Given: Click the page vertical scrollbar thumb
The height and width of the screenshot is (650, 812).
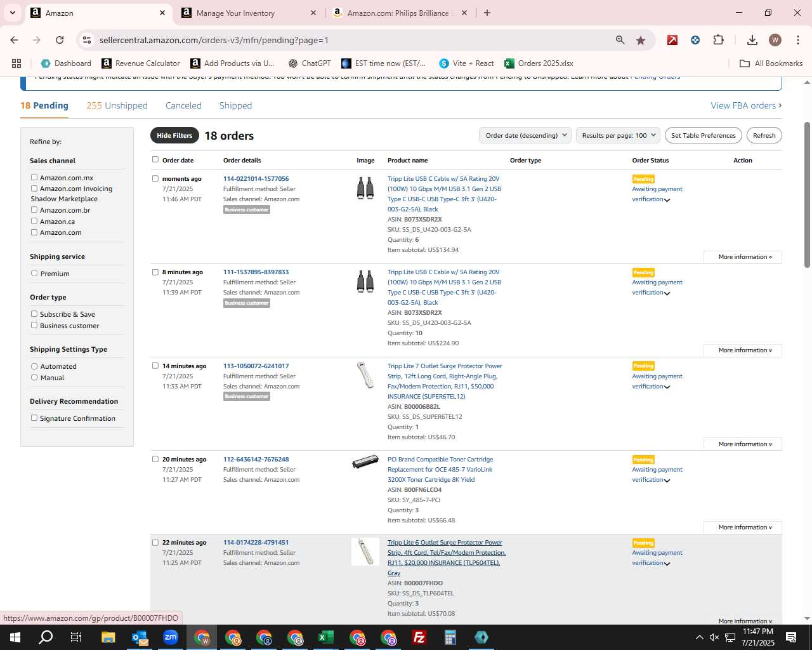Looking at the screenshot, I should tap(807, 194).
